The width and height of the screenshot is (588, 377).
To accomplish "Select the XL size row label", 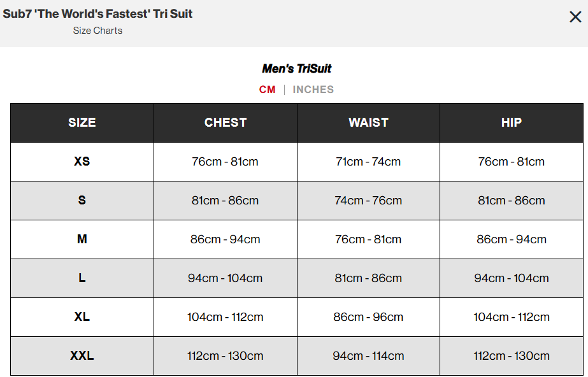I will pyautogui.click(x=82, y=317).
